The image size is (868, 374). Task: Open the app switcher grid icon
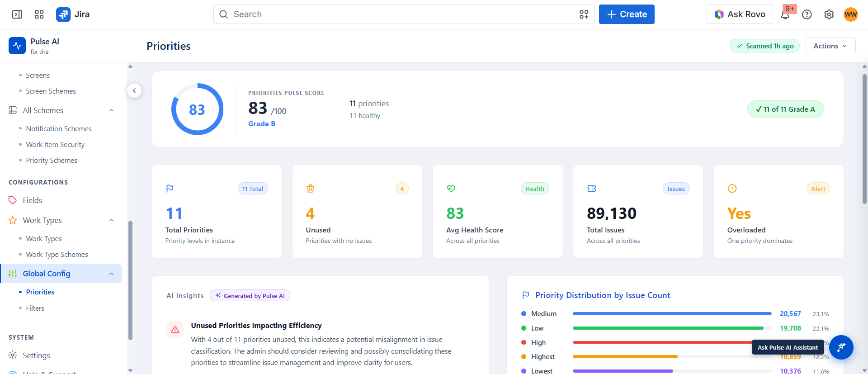click(39, 14)
